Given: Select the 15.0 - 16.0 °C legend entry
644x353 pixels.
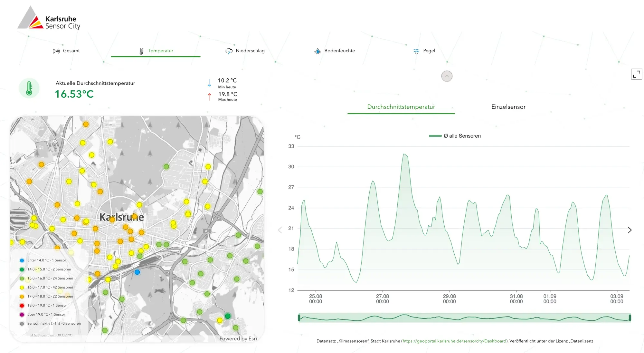Looking at the screenshot, I should [46, 278].
